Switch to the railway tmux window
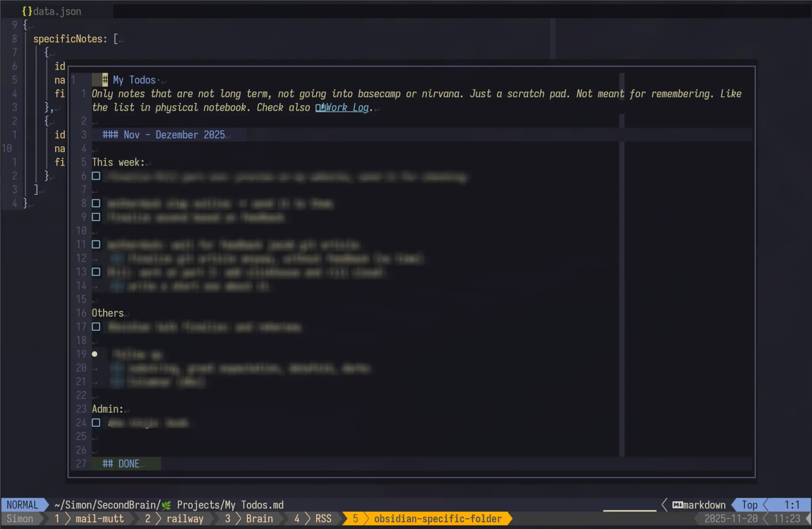 tap(185, 519)
